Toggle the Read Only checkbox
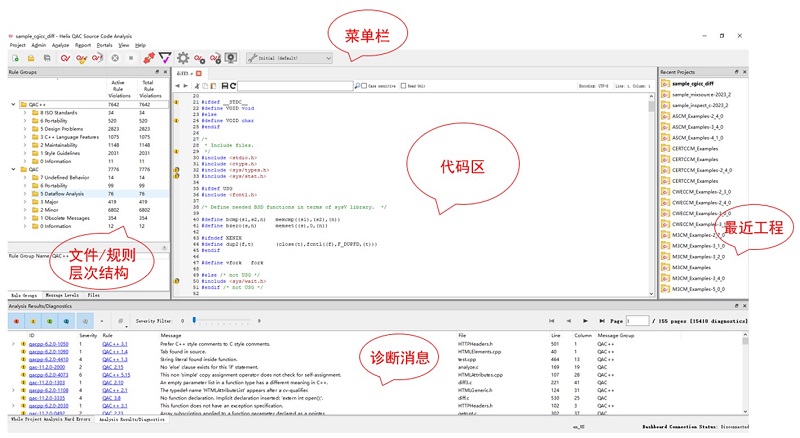Viewport: 800px width, 438px height. tap(403, 86)
